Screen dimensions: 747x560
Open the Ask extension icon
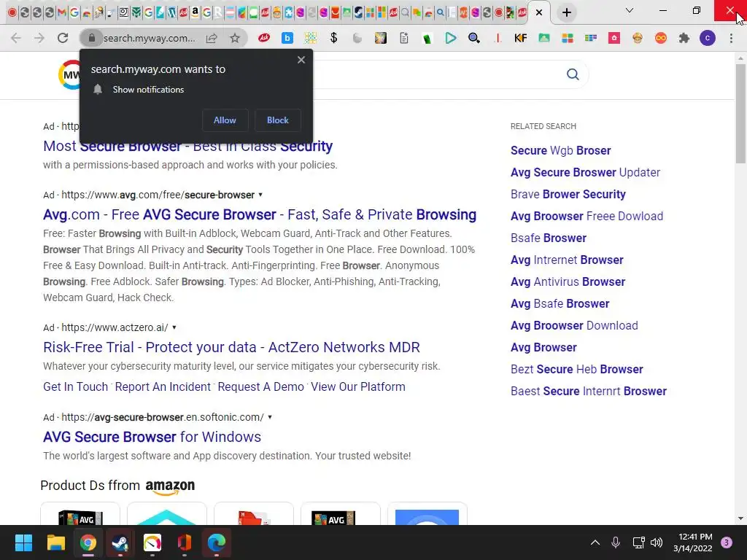click(x=264, y=38)
